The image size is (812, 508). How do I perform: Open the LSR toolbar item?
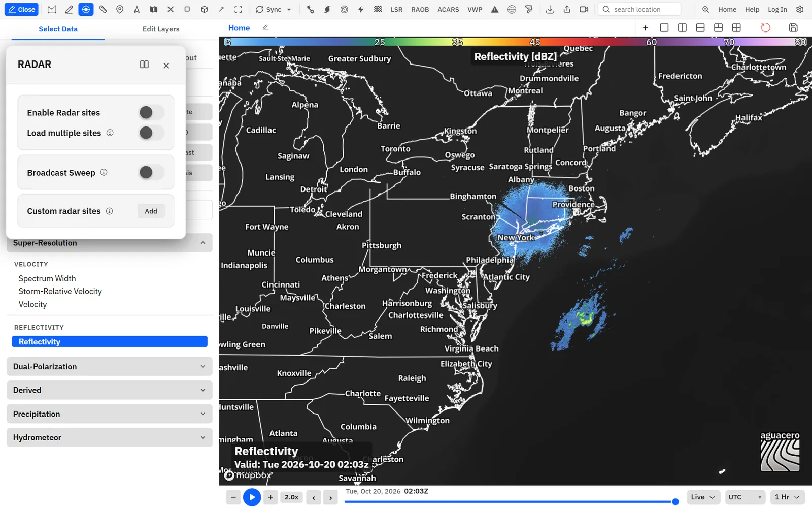396,9
